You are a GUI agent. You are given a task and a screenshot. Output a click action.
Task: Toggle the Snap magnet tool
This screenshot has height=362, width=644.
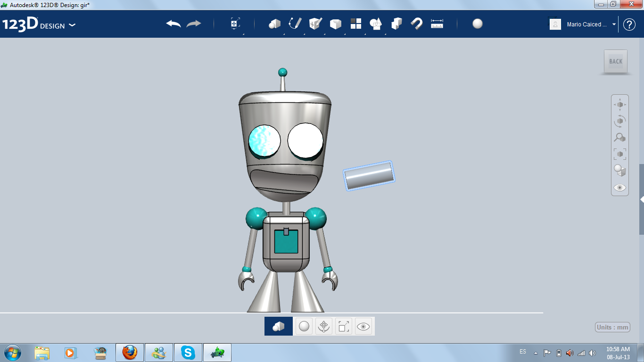point(417,24)
